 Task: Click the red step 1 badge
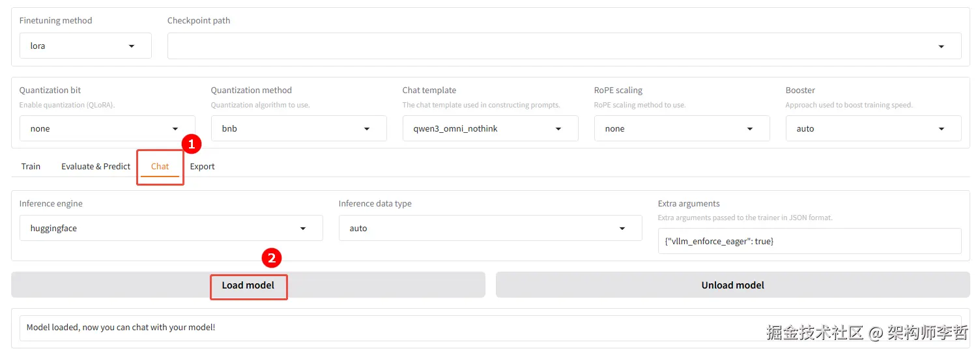190,144
